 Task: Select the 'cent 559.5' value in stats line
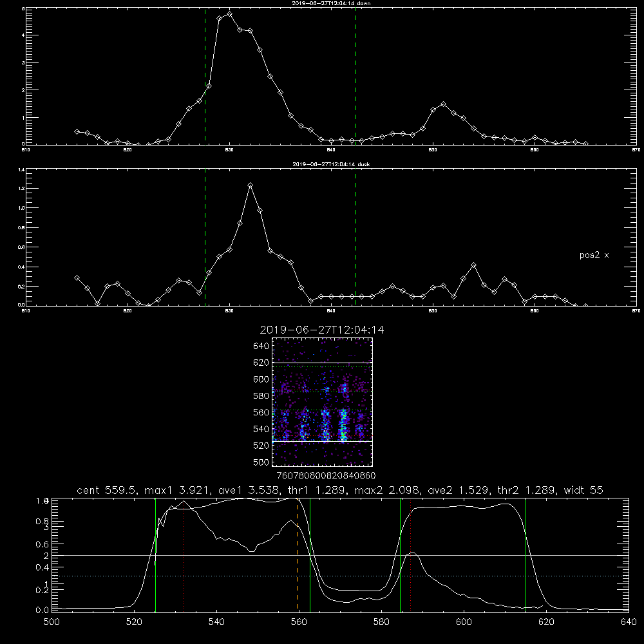pyautogui.click(x=106, y=490)
